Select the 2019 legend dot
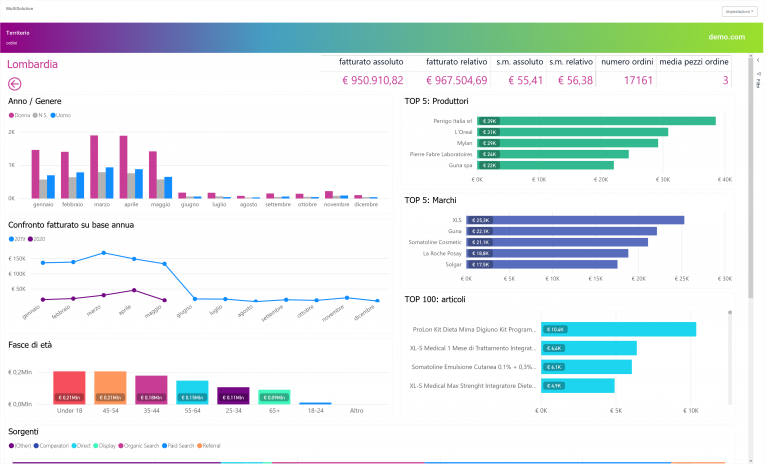Viewport: 768px width, 465px height. tap(11, 239)
